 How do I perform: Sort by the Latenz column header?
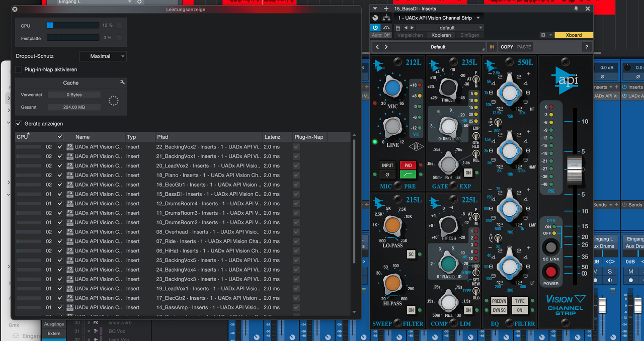click(x=277, y=137)
